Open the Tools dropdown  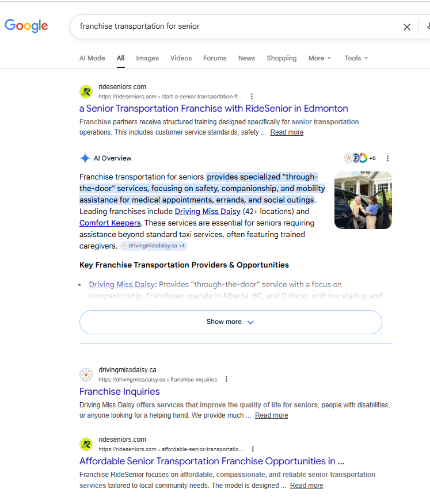[x=356, y=58]
